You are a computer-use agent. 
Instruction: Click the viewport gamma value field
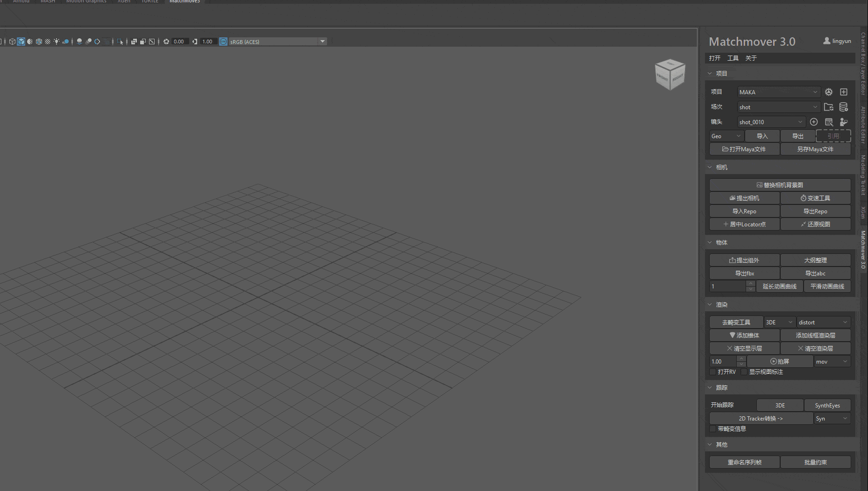pyautogui.click(x=207, y=42)
